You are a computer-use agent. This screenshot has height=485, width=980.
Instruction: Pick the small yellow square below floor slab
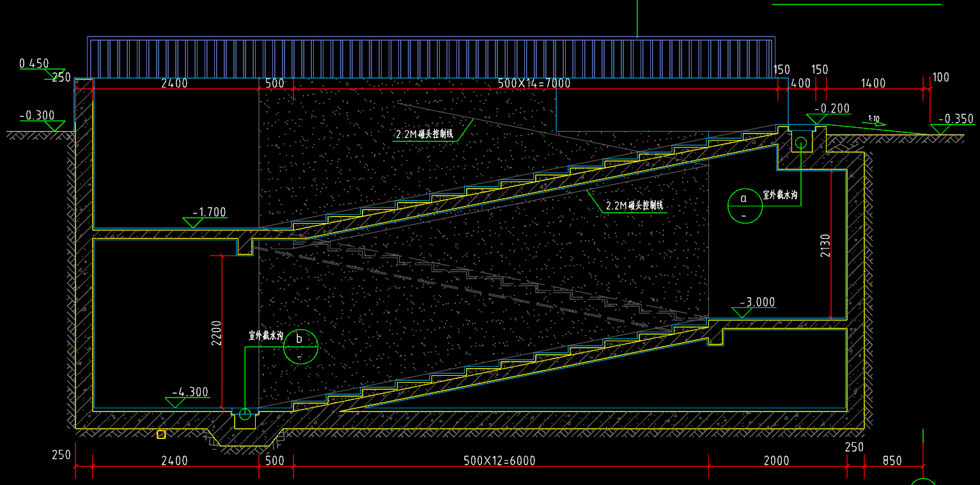161,435
